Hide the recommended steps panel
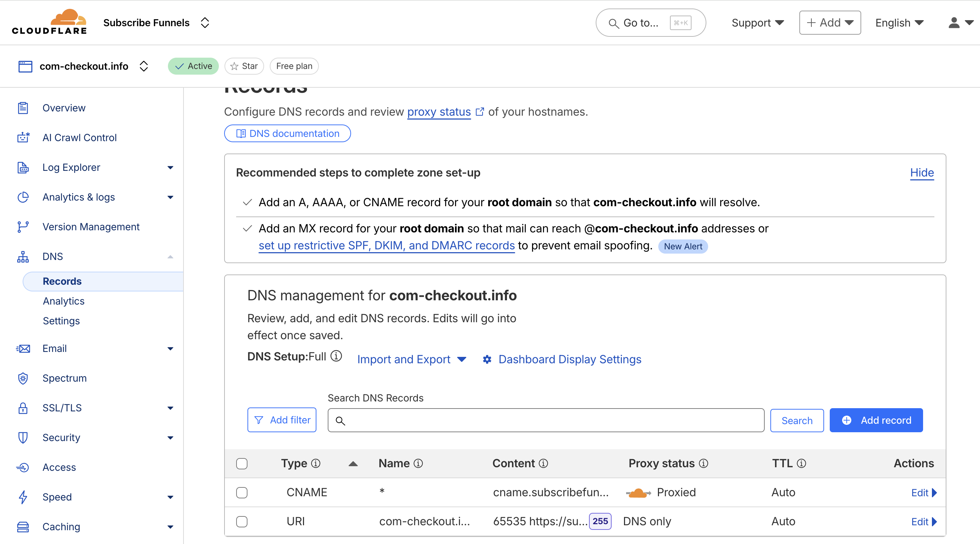The height and width of the screenshot is (544, 980). (921, 173)
